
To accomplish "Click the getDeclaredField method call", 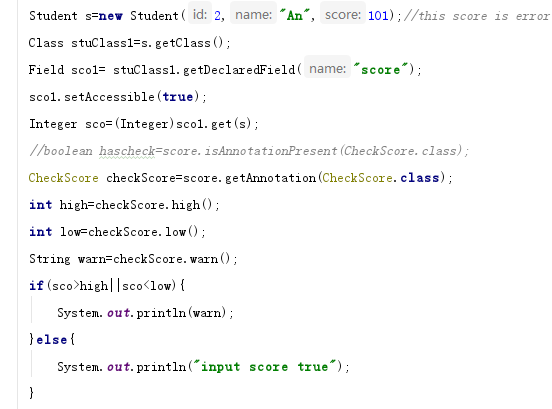I will tap(239, 70).
